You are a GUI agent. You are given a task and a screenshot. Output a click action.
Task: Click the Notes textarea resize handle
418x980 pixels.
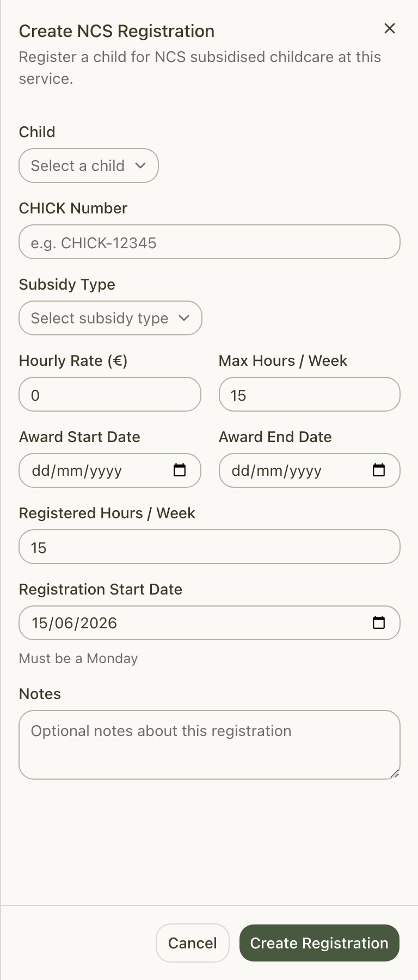coord(395,774)
